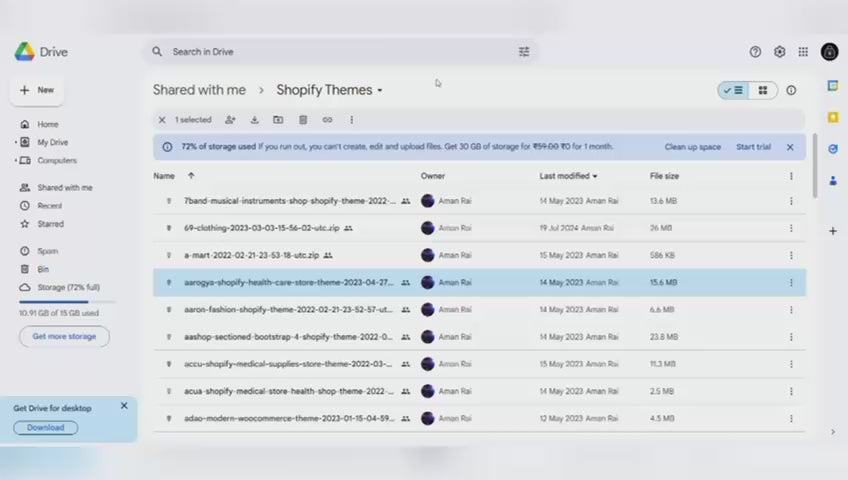Open Google Tasks side panel
The image size is (848, 480).
pyautogui.click(x=833, y=149)
